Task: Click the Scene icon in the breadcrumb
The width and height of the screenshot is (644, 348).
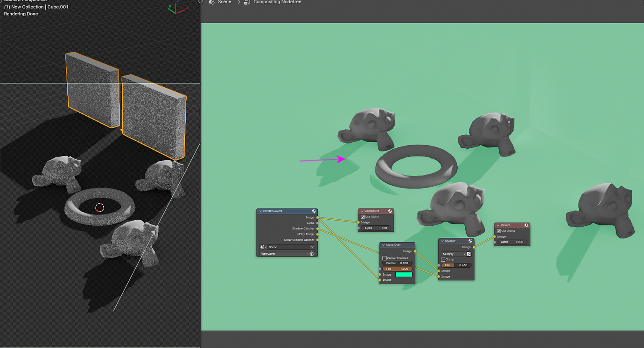Action: click(x=211, y=2)
